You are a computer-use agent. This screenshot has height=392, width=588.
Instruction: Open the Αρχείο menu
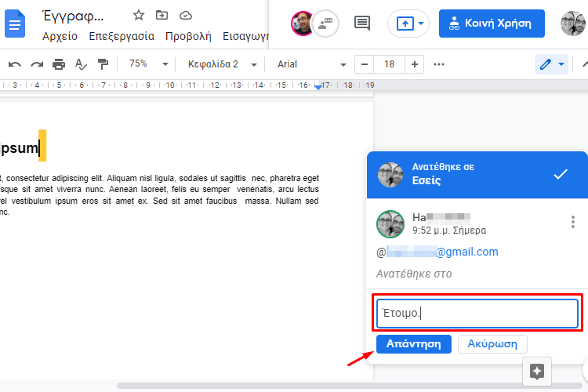[x=60, y=36]
